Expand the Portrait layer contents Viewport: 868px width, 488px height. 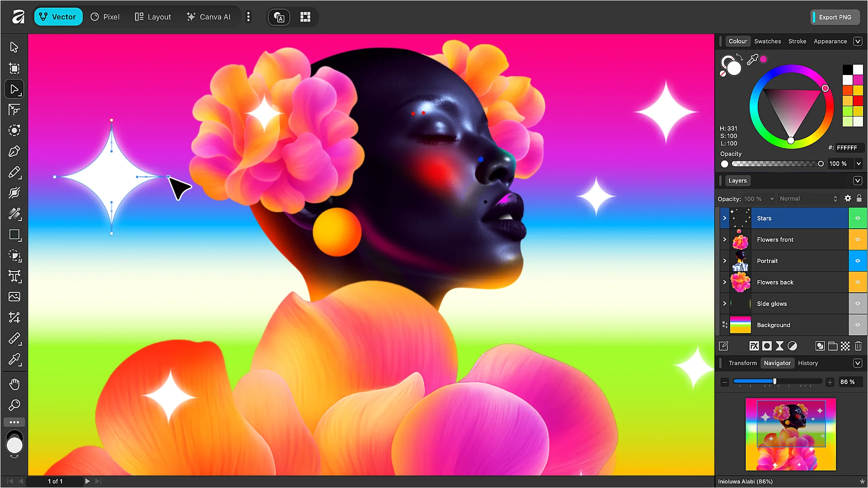coord(724,261)
